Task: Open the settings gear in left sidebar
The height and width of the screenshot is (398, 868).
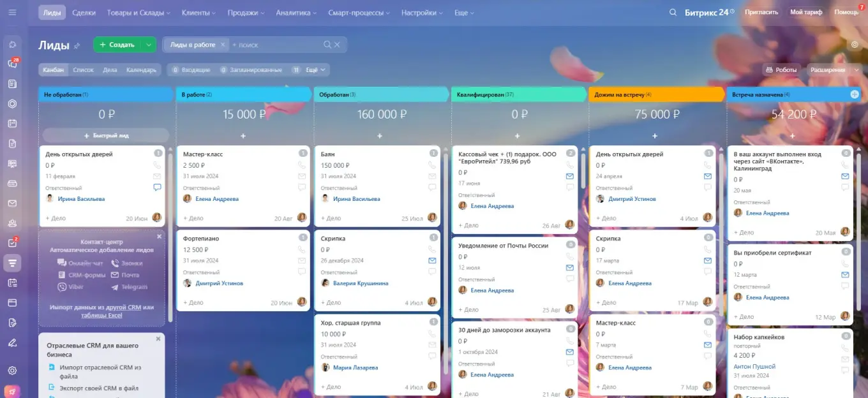Action: [x=12, y=371]
